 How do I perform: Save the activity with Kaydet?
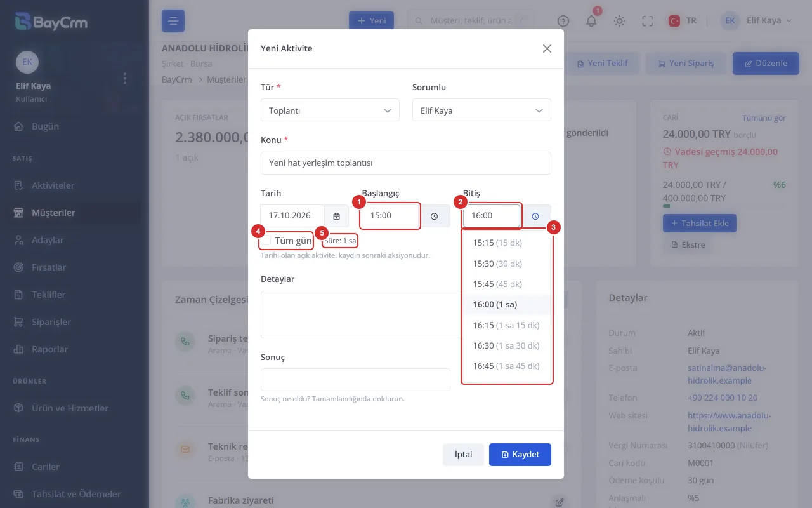tap(520, 455)
